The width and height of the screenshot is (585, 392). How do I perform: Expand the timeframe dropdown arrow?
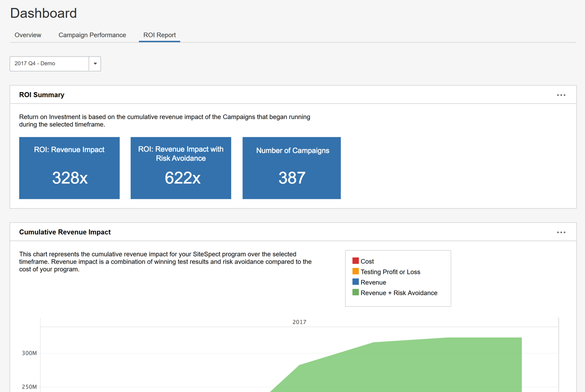click(95, 64)
